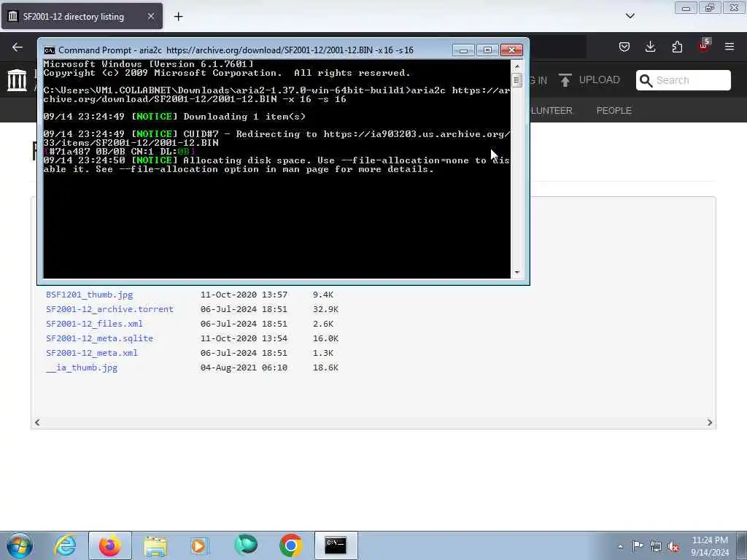Open SF2001-12_meta.xml link
The image size is (747, 560).
tap(92, 353)
